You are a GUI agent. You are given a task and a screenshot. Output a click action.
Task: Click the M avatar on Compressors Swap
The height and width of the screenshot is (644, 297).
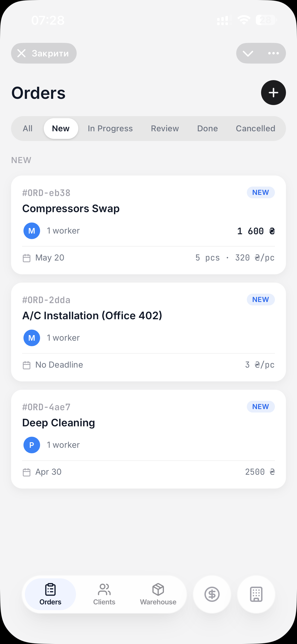(32, 231)
